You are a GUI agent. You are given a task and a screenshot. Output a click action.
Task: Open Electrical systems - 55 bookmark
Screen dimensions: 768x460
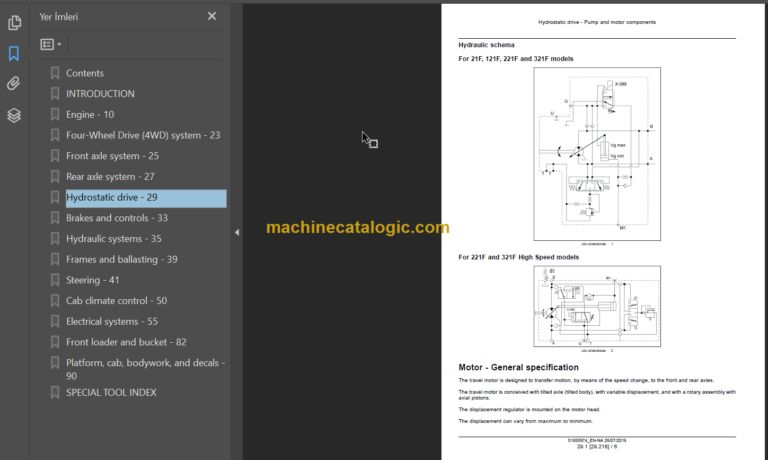[x=112, y=321]
